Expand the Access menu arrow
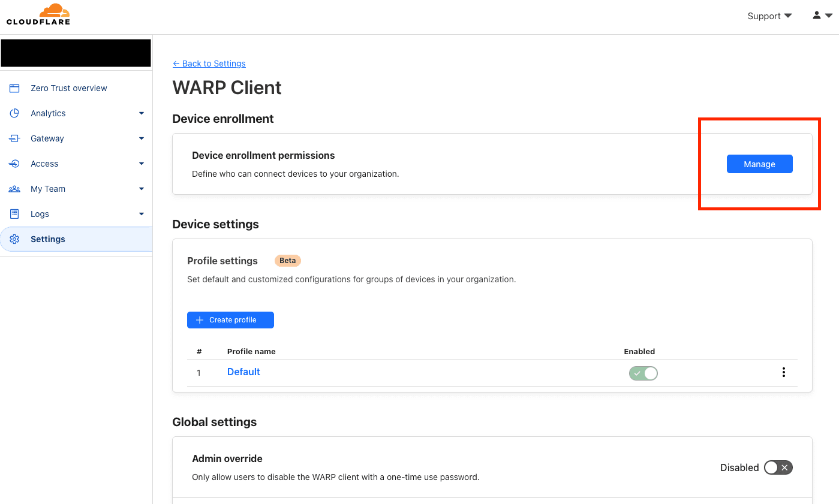This screenshot has height=504, width=839. (142, 164)
